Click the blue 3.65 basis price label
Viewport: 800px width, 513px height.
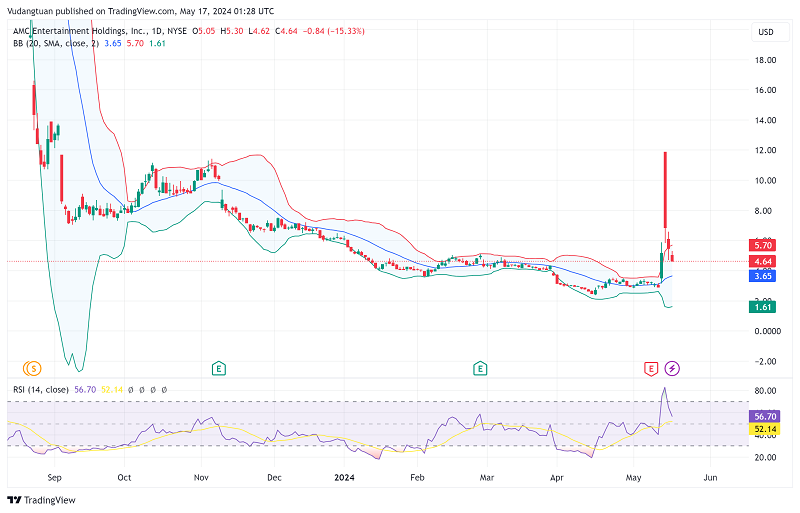[x=763, y=276]
